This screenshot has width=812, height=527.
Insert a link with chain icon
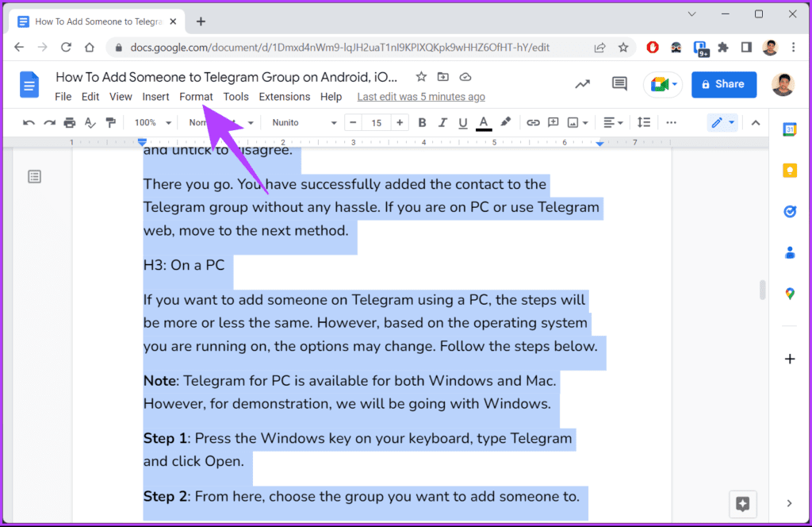[533, 123]
